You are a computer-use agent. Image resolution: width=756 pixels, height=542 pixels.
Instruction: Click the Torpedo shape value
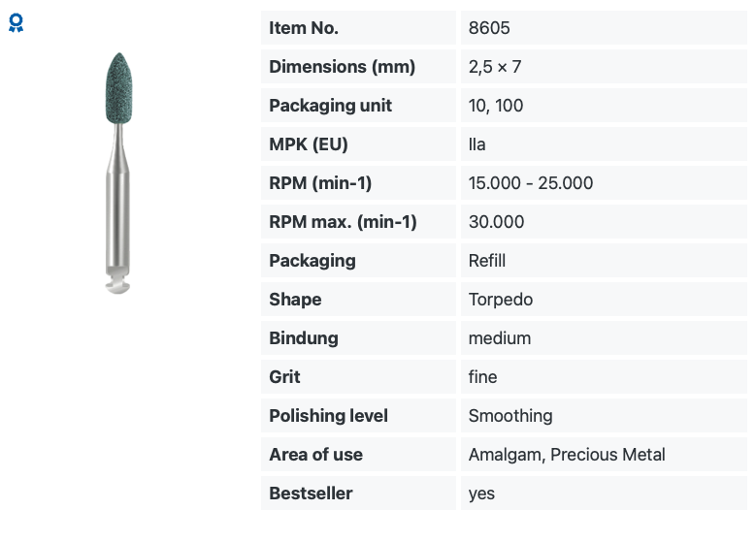(x=501, y=300)
